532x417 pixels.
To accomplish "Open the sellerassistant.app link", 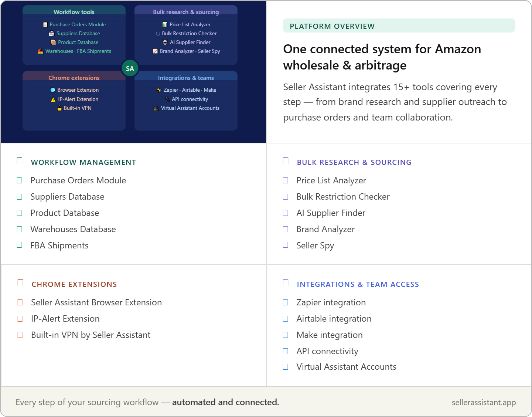I will coord(484,402).
